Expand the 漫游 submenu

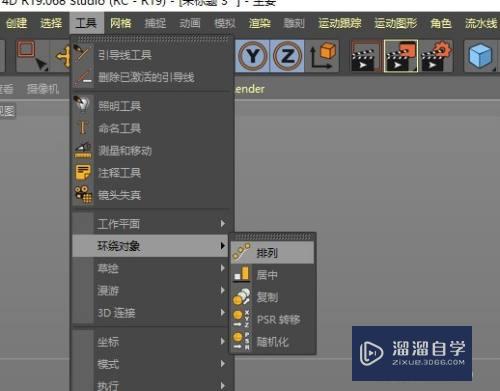[x=151, y=290]
